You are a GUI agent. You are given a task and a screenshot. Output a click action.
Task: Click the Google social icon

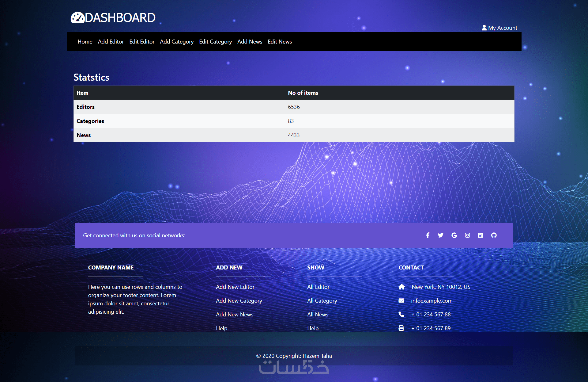point(454,235)
